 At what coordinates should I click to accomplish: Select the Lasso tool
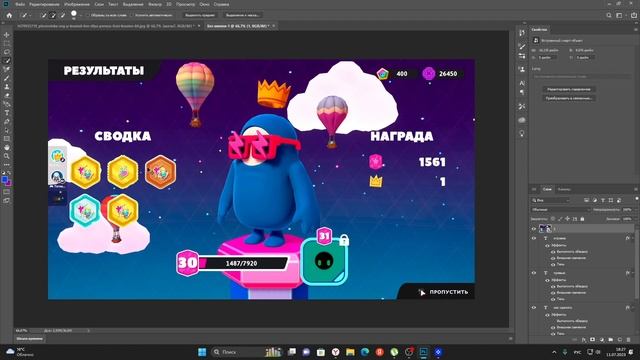[7, 52]
